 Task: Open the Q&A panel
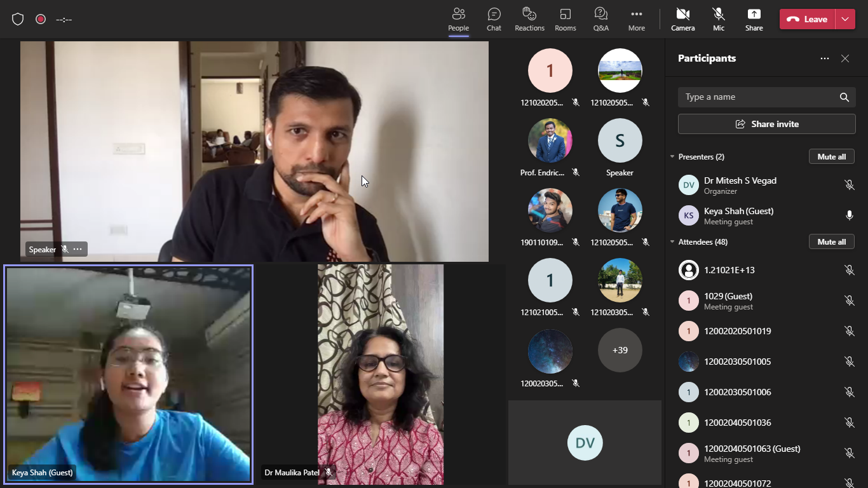[x=600, y=19]
